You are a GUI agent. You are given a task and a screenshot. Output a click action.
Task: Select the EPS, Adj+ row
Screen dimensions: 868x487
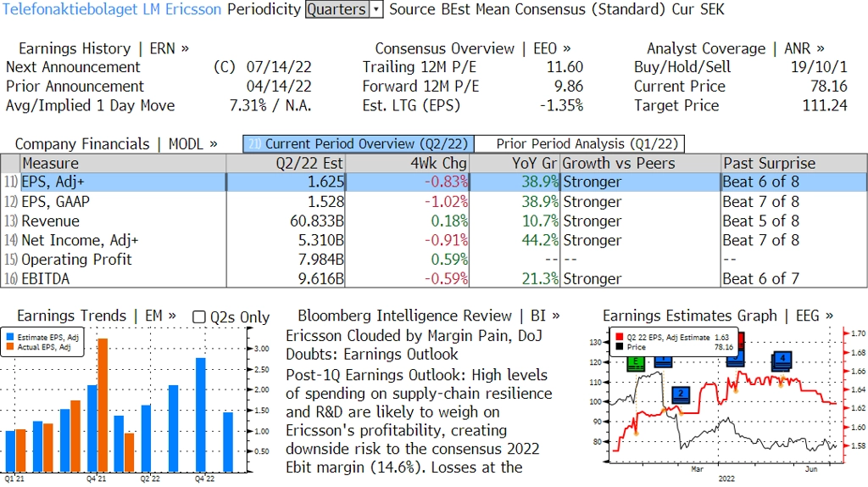point(433,182)
